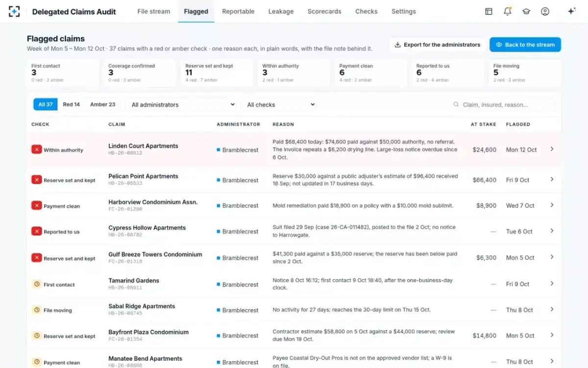Screen dimensions: 588x368
Task: Filter to Amber 23 claims
Action: coord(102,105)
